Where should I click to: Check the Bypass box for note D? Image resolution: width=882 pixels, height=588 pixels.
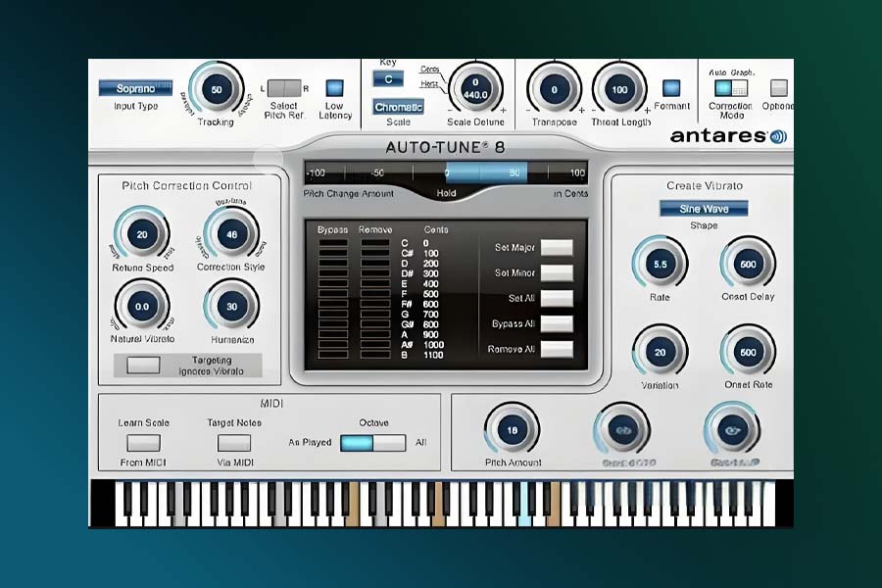pos(332,264)
